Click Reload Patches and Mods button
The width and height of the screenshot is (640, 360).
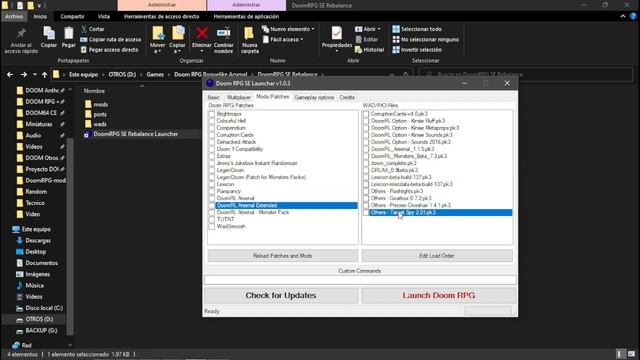pyautogui.click(x=282, y=256)
